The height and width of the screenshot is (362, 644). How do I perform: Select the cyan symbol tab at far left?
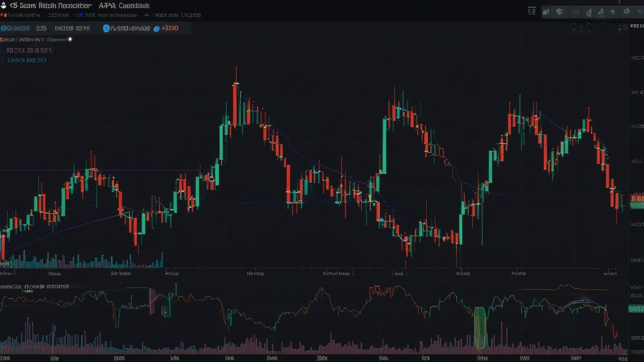tap(15, 28)
